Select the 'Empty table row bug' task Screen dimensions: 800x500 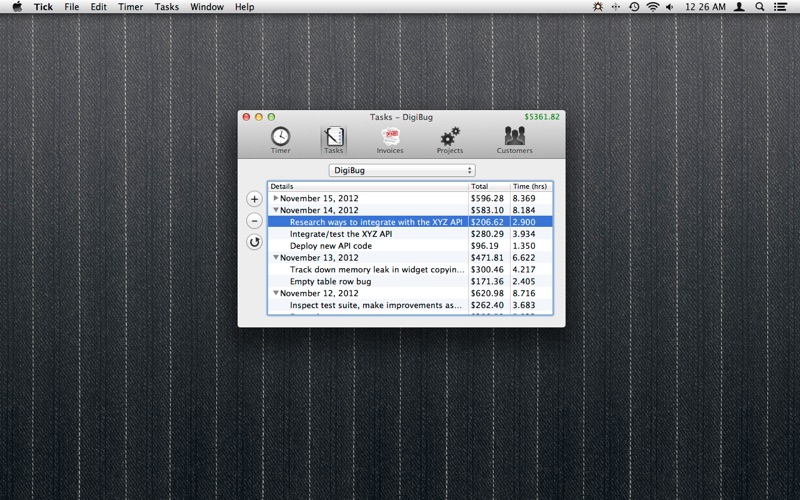(x=331, y=281)
